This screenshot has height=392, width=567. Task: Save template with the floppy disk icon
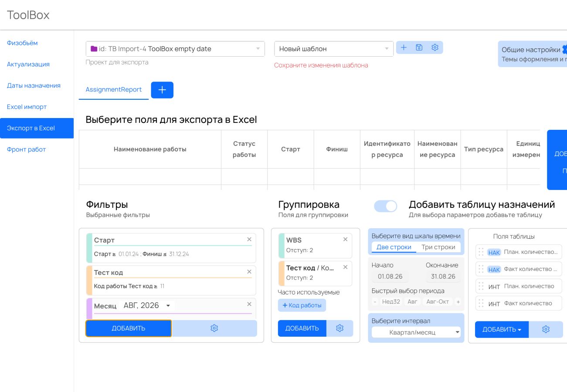(419, 47)
